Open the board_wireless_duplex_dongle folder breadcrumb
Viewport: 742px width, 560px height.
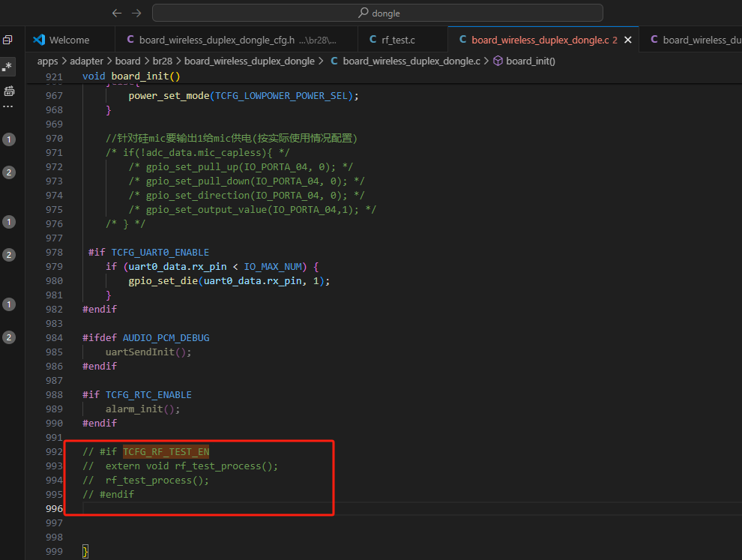coord(250,61)
